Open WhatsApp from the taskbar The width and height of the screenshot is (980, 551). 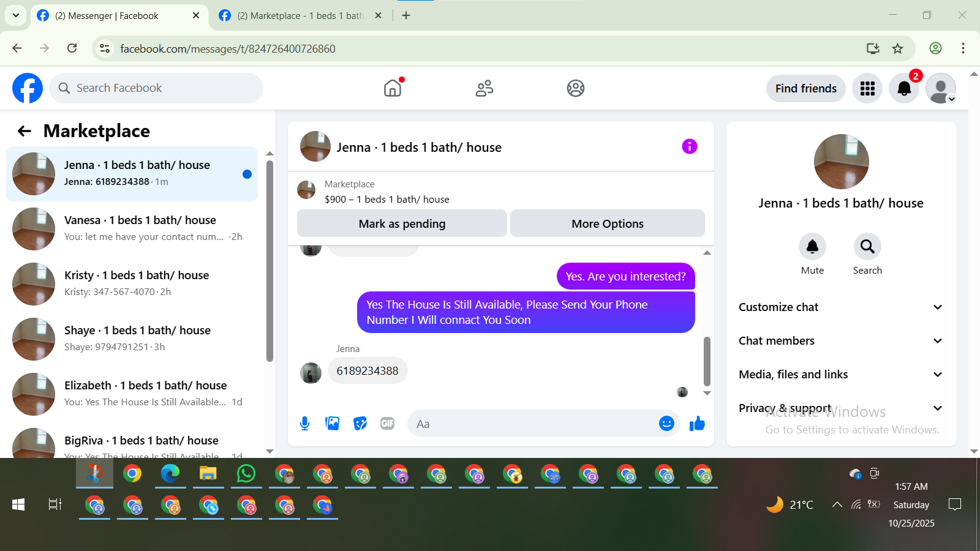pyautogui.click(x=246, y=473)
